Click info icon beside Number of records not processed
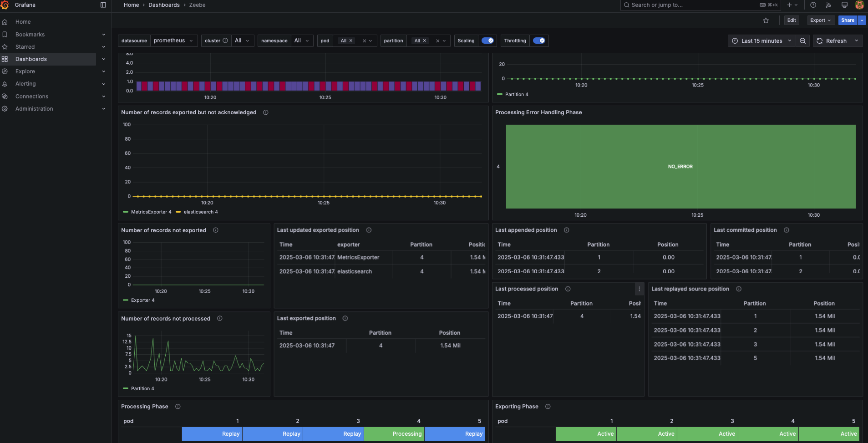868x443 pixels. tap(220, 319)
